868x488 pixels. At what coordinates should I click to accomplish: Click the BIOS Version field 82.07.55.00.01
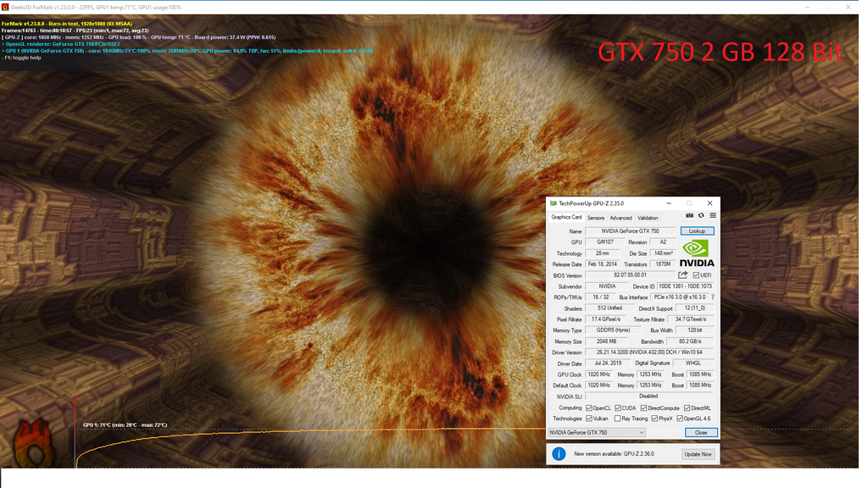630,275
